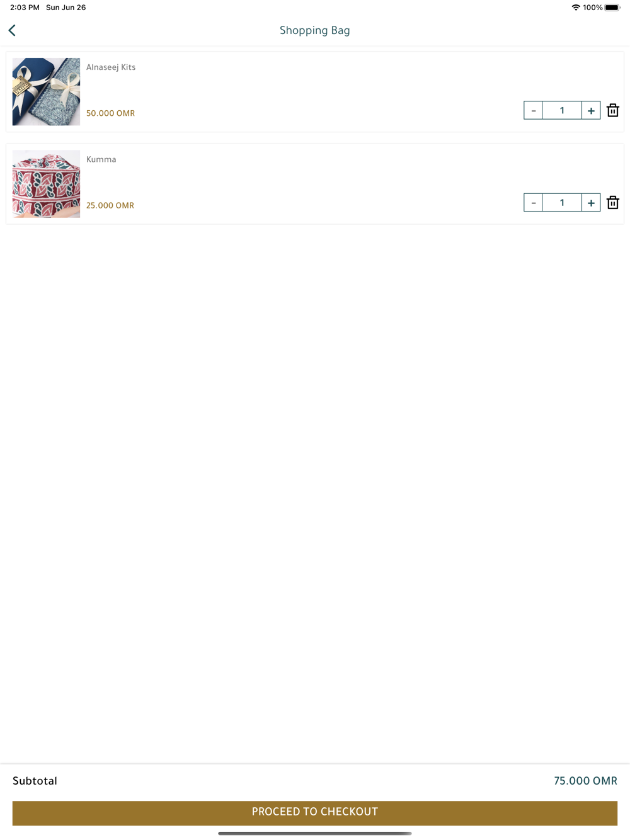
Task: Tap the 25.000 OMR price label
Action: click(110, 205)
